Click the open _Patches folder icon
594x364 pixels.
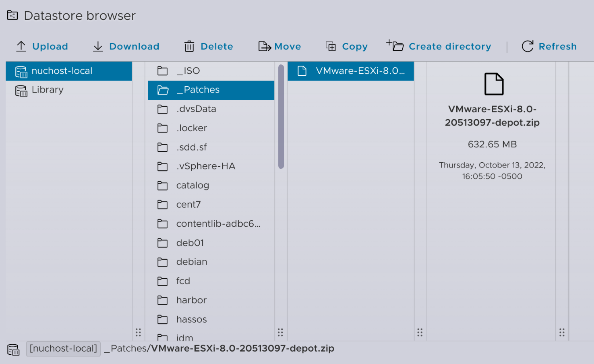[x=163, y=90]
